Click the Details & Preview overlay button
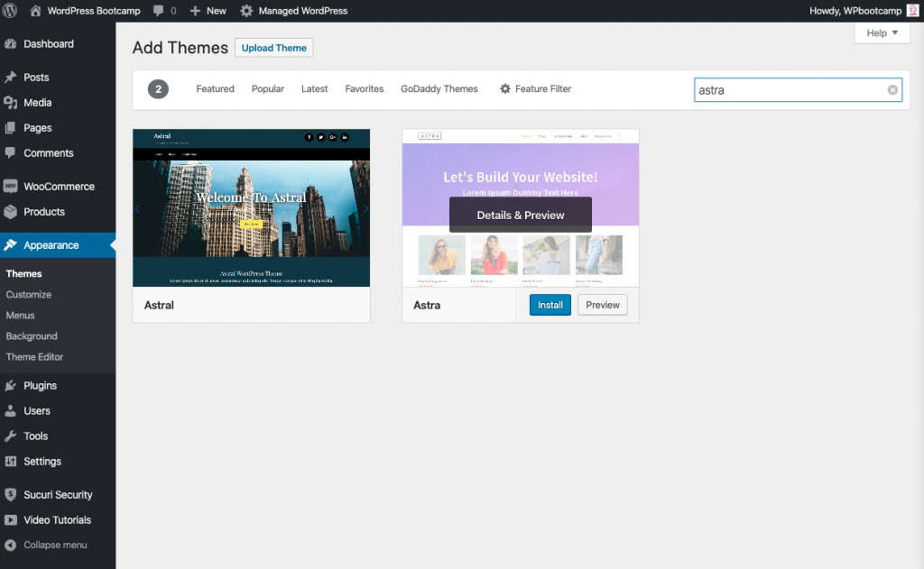This screenshot has height=569, width=924. point(521,215)
